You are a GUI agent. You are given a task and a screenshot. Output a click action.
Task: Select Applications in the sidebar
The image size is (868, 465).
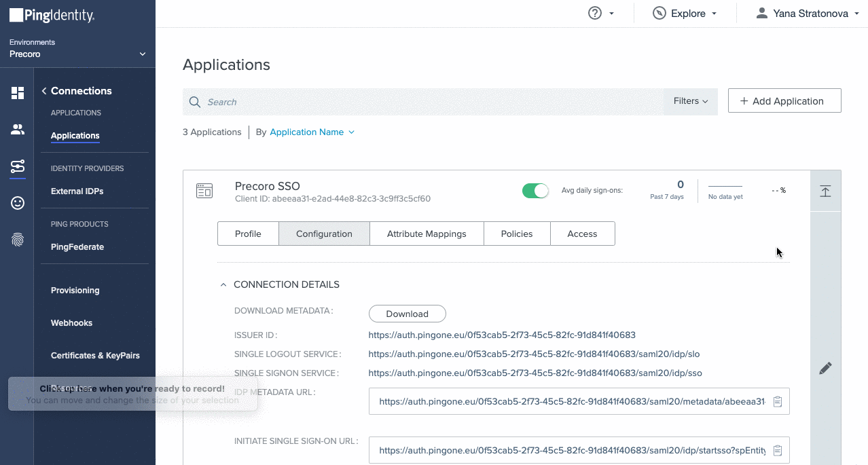point(75,136)
